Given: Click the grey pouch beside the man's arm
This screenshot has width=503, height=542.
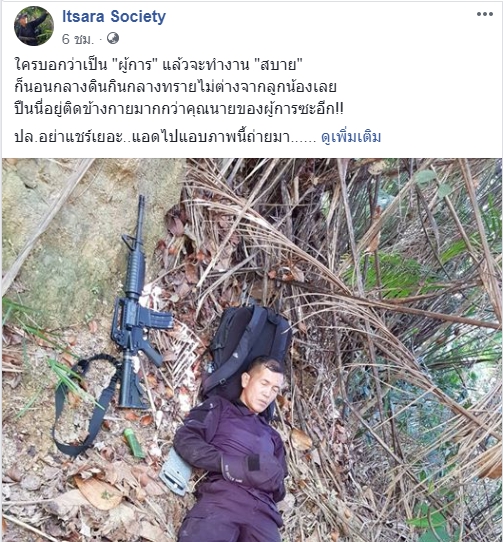Looking at the screenshot, I should coord(176,472).
